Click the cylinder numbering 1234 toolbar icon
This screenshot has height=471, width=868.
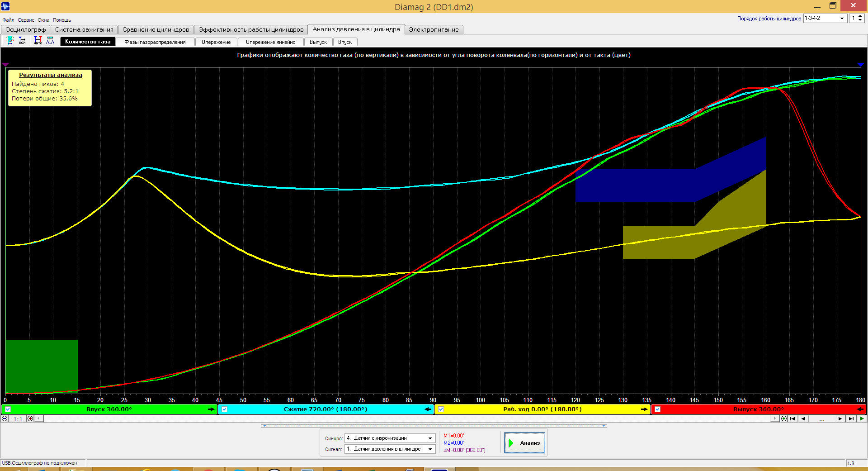[x=22, y=41]
